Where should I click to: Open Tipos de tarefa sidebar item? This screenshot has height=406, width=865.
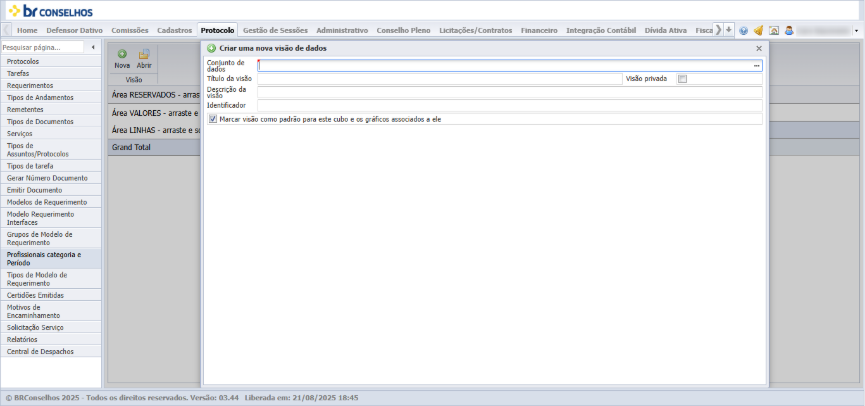coord(51,166)
